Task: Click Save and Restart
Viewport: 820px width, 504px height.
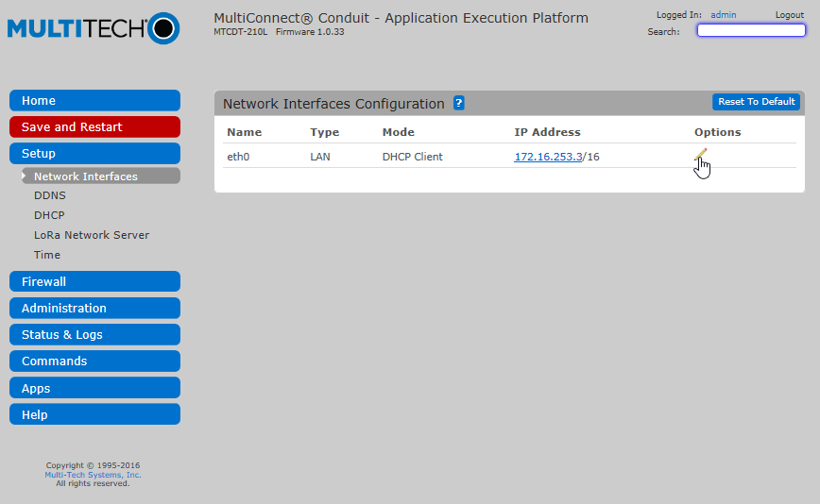Action: click(x=94, y=126)
